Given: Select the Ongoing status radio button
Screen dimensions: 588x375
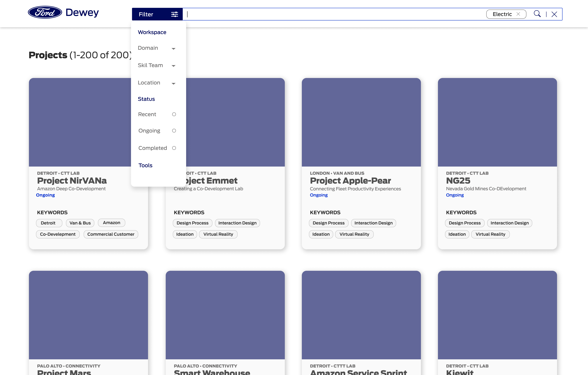Looking at the screenshot, I should point(174,131).
